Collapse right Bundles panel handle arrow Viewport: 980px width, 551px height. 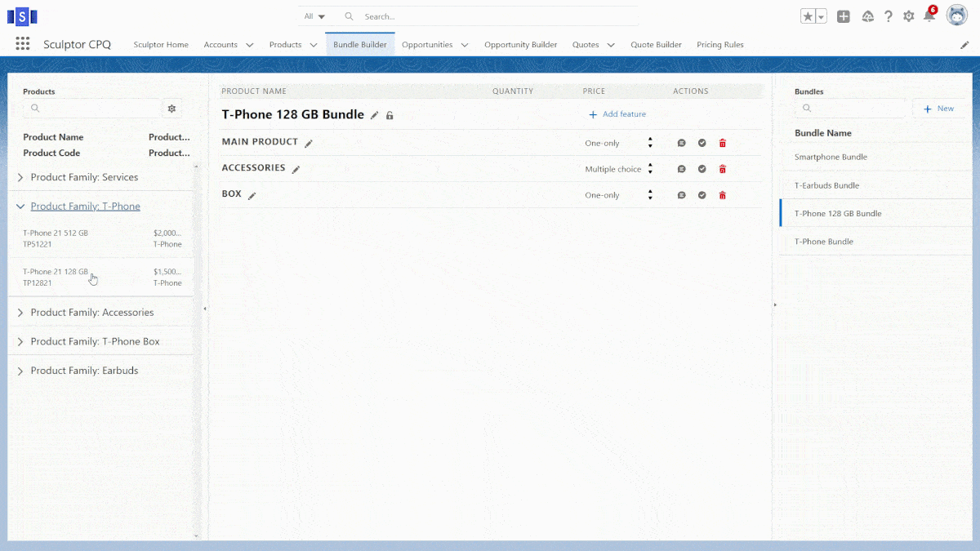[x=774, y=304]
